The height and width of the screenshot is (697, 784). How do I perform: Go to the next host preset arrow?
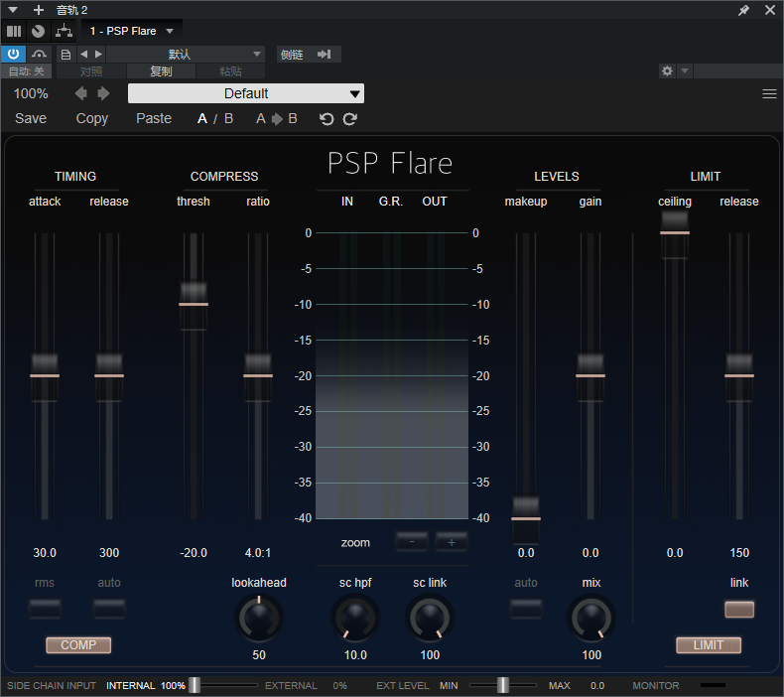coord(98,54)
